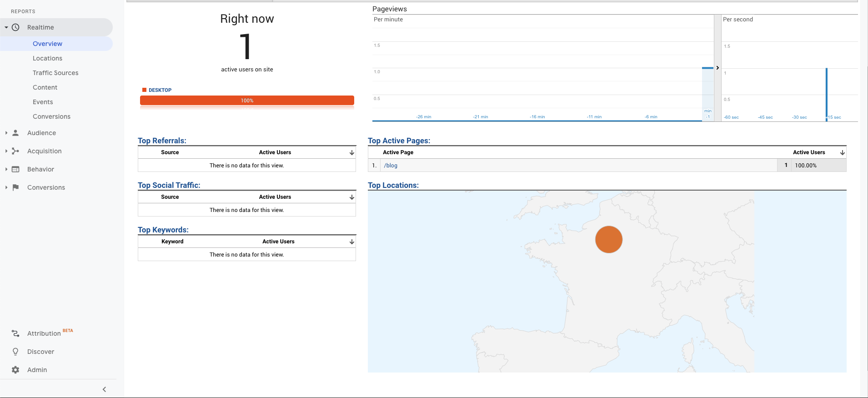The width and height of the screenshot is (868, 398).
Task: Click the Realtime clock icon
Action: click(x=15, y=27)
